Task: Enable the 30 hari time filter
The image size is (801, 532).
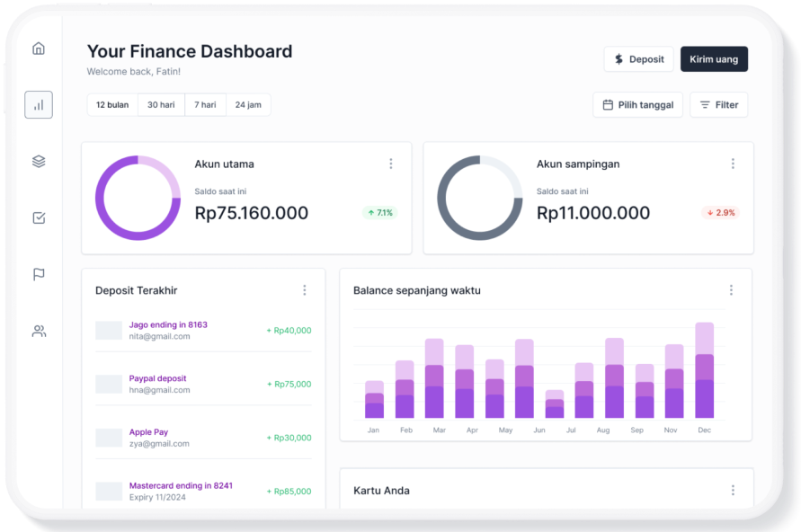Action: (x=160, y=104)
